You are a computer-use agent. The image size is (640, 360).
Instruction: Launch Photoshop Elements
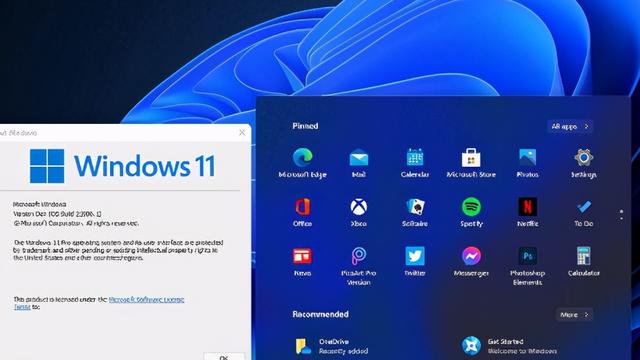tap(527, 266)
